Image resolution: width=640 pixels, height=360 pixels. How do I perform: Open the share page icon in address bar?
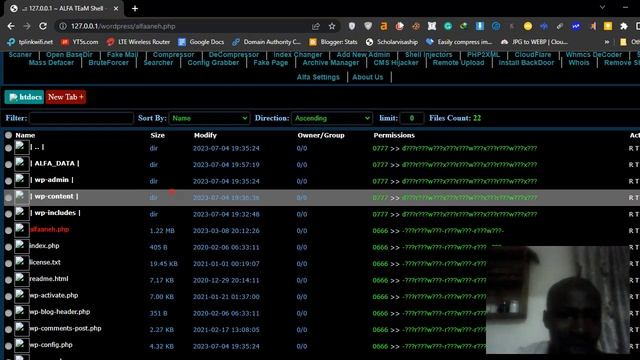316,26
